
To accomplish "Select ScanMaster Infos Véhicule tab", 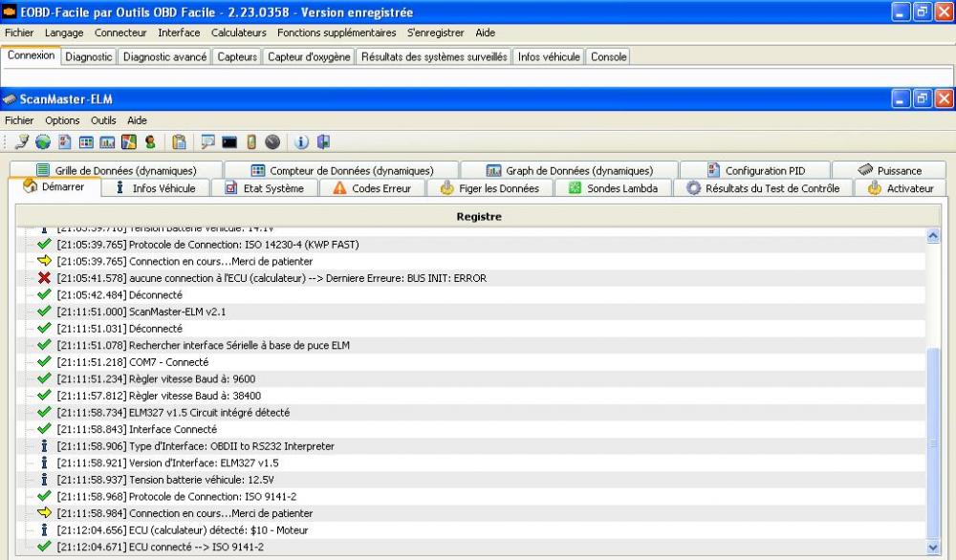I will coord(156,188).
